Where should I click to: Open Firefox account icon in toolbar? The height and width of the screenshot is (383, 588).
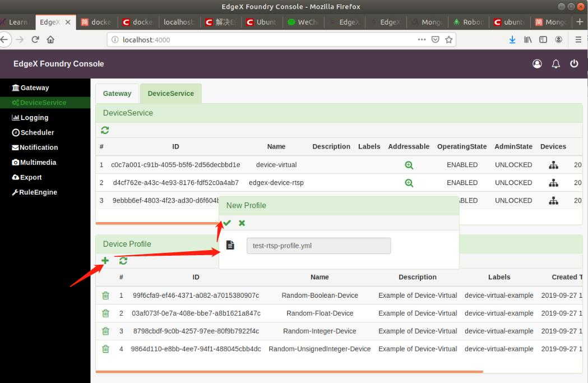(558, 39)
